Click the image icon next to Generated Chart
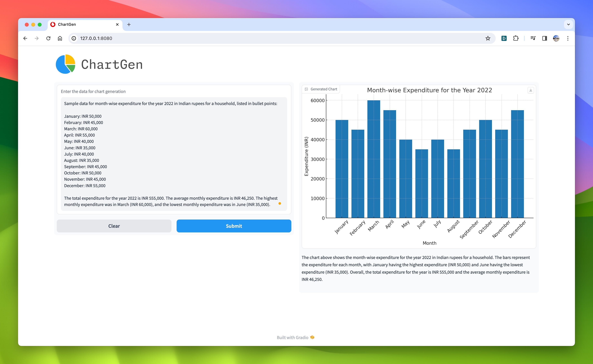The width and height of the screenshot is (593, 364). click(x=306, y=89)
